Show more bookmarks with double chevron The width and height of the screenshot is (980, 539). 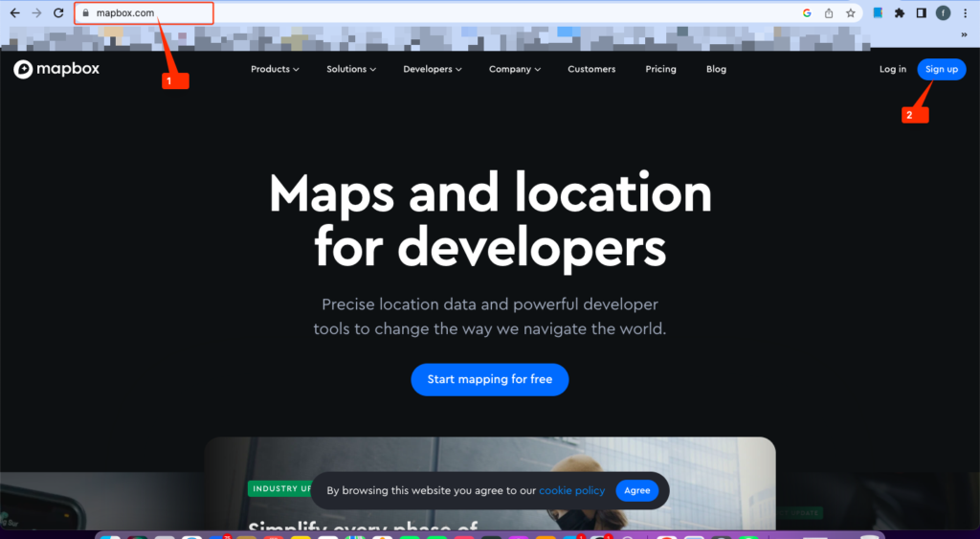click(965, 35)
